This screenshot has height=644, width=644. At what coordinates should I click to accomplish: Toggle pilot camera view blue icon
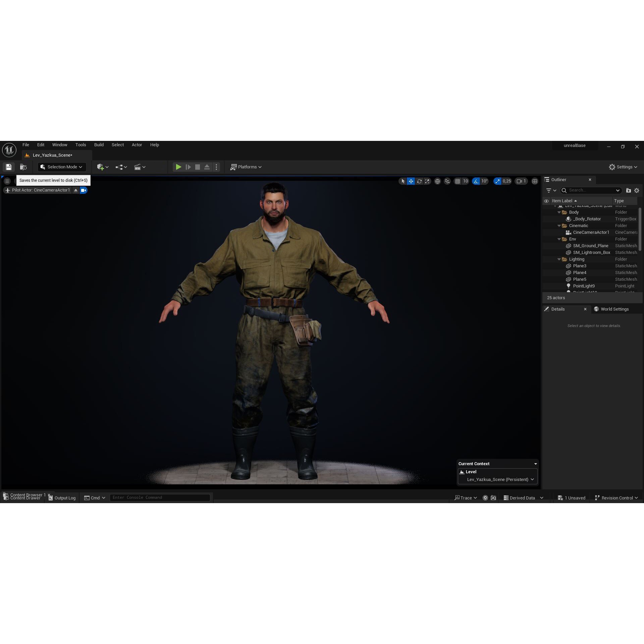tap(84, 190)
